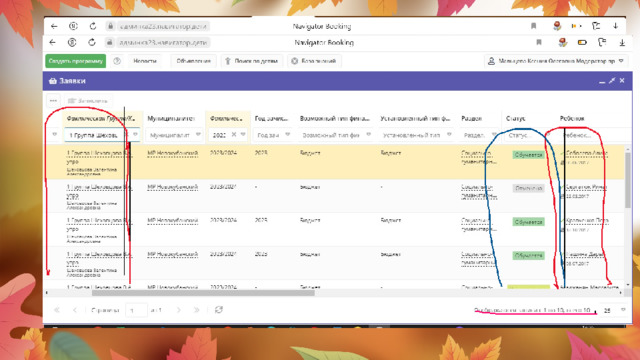Viewport: 640px width, 360px height.
Task: Open the Муниципалитет filter dropdown
Action: [x=198, y=134]
